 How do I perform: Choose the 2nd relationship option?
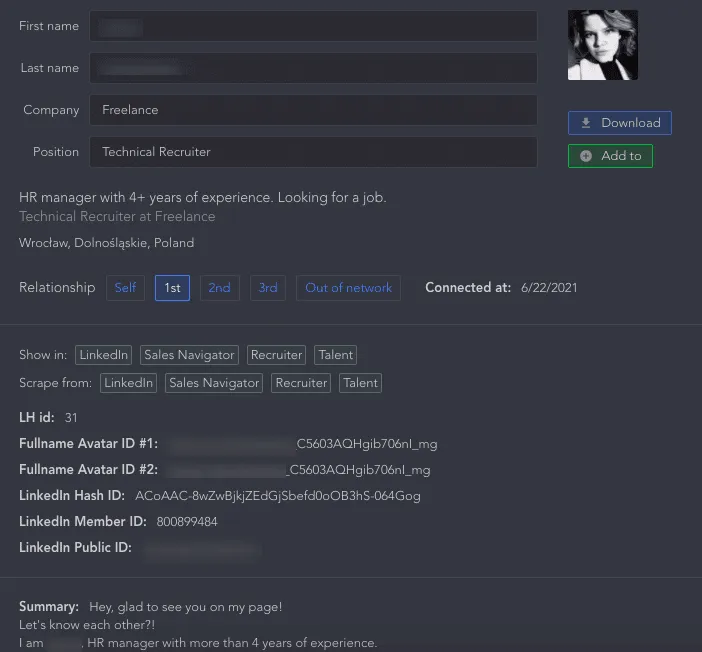tap(219, 287)
